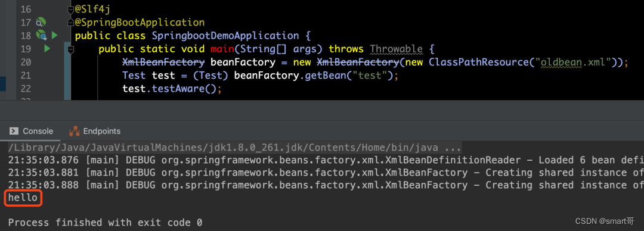Click "Process finished with exit code 0"
Image resolution: width=644 pixels, height=231 pixels.
pos(105,223)
